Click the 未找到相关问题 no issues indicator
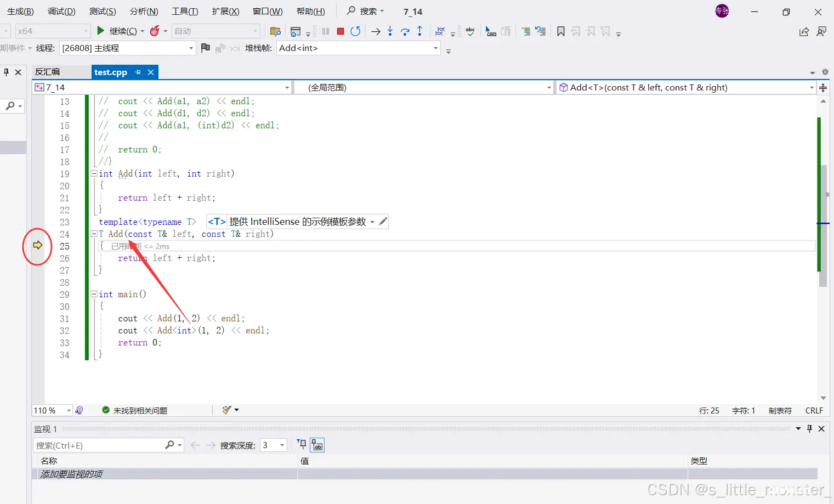Image resolution: width=834 pixels, height=504 pixels. tap(135, 410)
